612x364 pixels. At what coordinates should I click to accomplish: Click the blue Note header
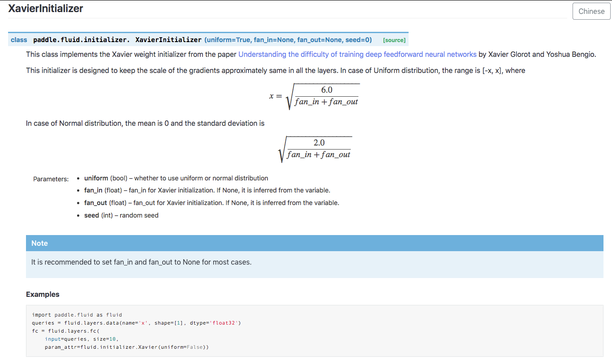pyautogui.click(x=315, y=243)
